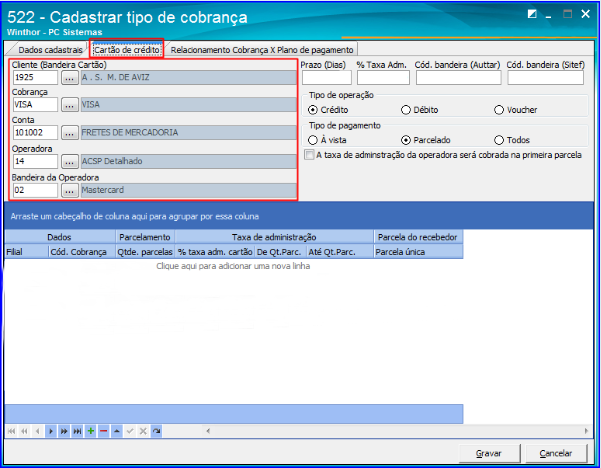
Task: Click the edit record triangle icon
Action: pos(116,430)
